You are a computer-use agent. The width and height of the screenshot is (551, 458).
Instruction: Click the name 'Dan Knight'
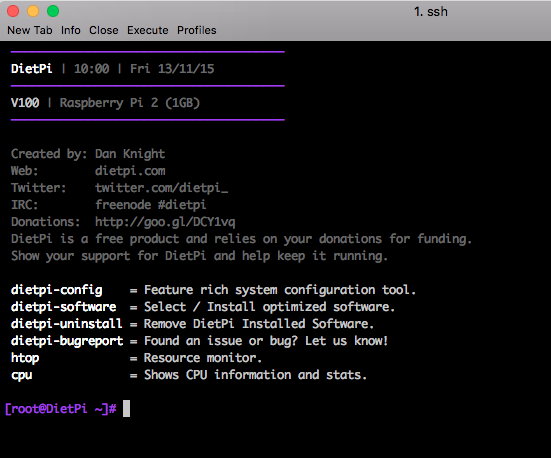click(x=130, y=154)
